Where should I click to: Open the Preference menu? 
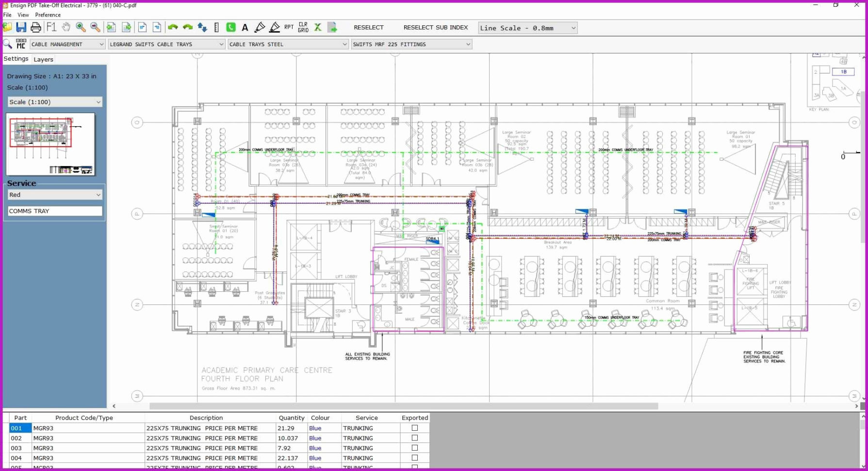coord(48,15)
